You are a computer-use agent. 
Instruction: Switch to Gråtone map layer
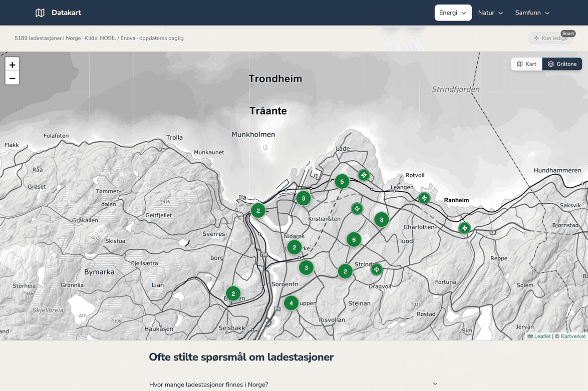tap(562, 64)
